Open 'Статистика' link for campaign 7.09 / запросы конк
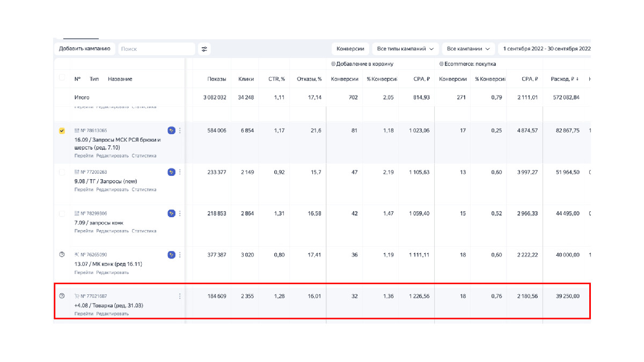Screen dimensions: 644x362 point(144,231)
